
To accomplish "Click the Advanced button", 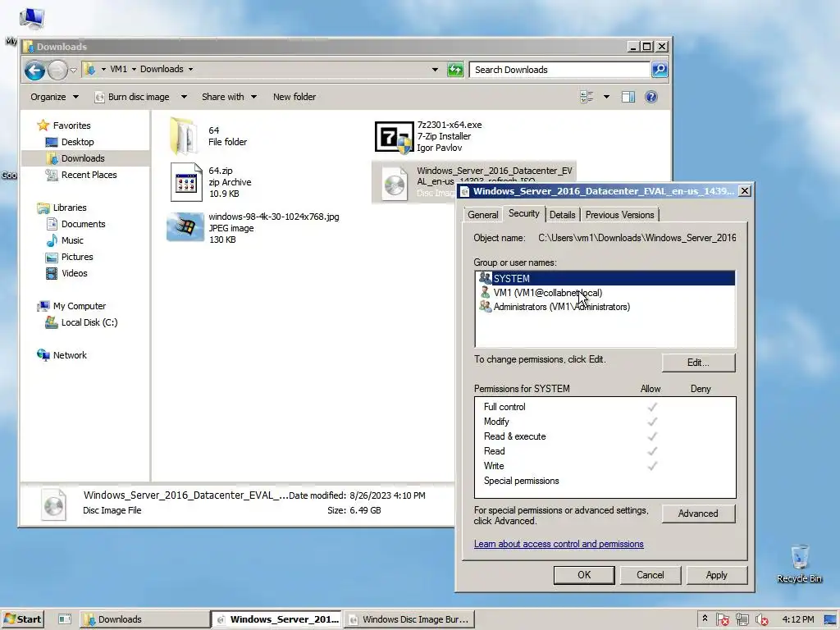I will point(699,514).
